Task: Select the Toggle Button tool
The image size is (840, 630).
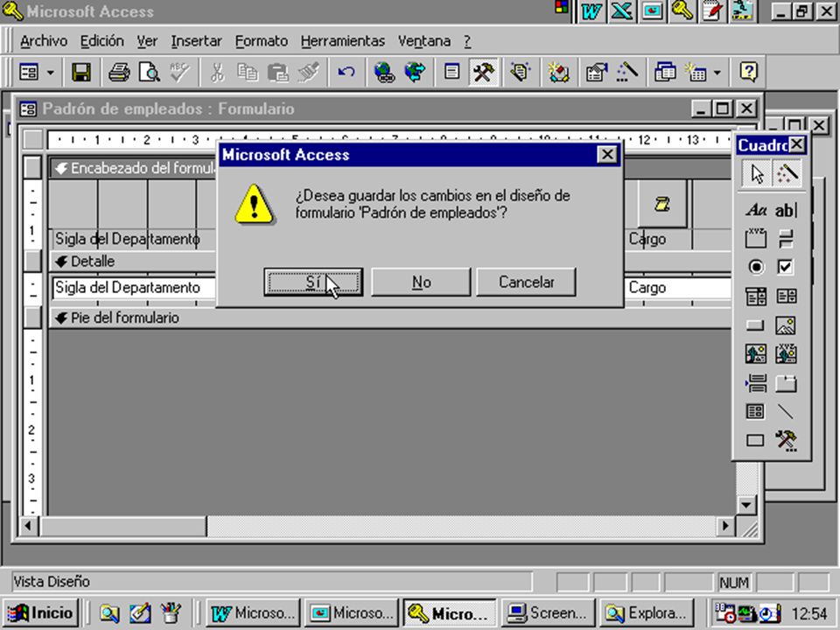Action: pos(786,238)
